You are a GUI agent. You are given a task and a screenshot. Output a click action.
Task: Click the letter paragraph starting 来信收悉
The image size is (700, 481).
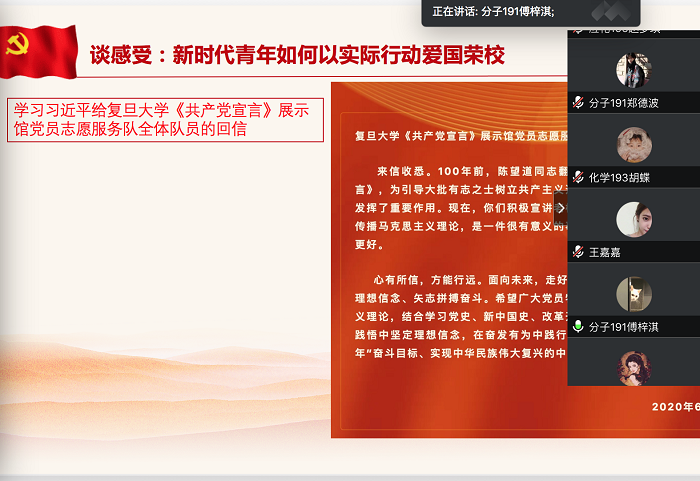(x=461, y=208)
